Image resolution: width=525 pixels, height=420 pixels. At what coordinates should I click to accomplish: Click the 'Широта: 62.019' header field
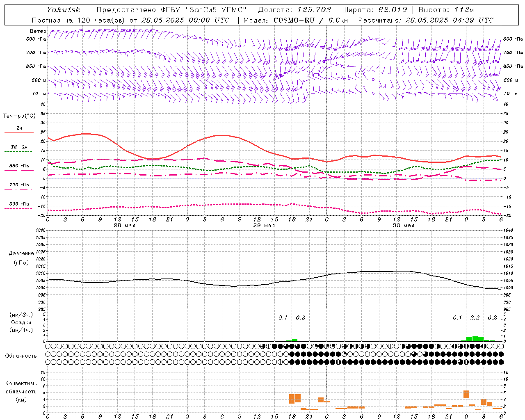374,9
